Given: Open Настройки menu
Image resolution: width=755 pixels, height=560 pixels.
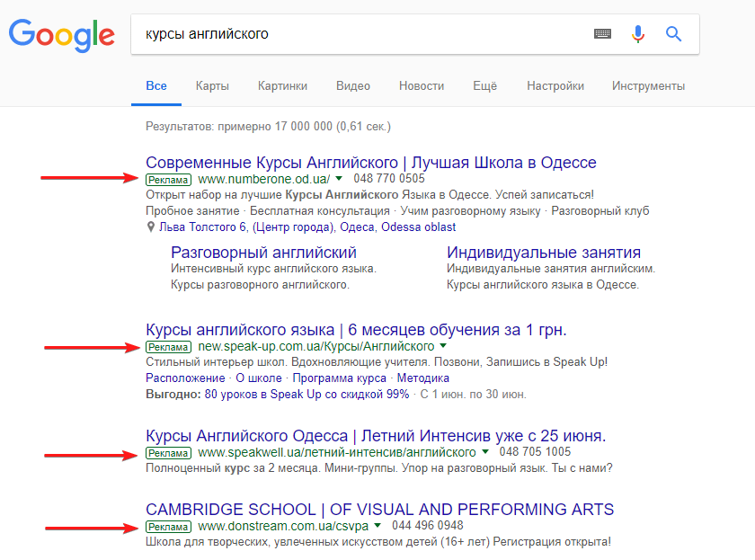Looking at the screenshot, I should pos(555,85).
